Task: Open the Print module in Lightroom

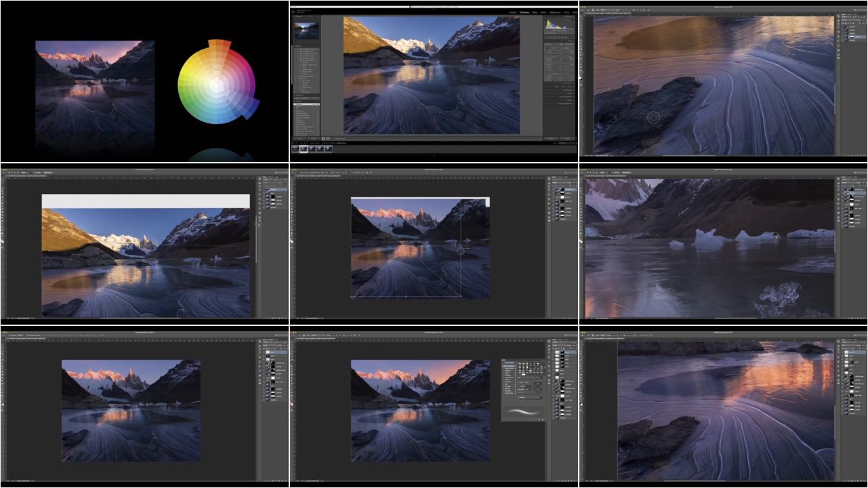Action: click(x=566, y=12)
